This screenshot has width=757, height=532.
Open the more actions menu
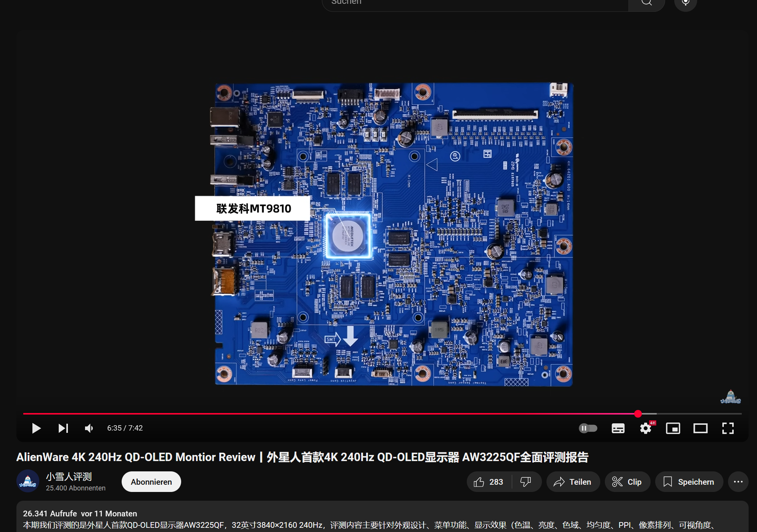click(738, 482)
